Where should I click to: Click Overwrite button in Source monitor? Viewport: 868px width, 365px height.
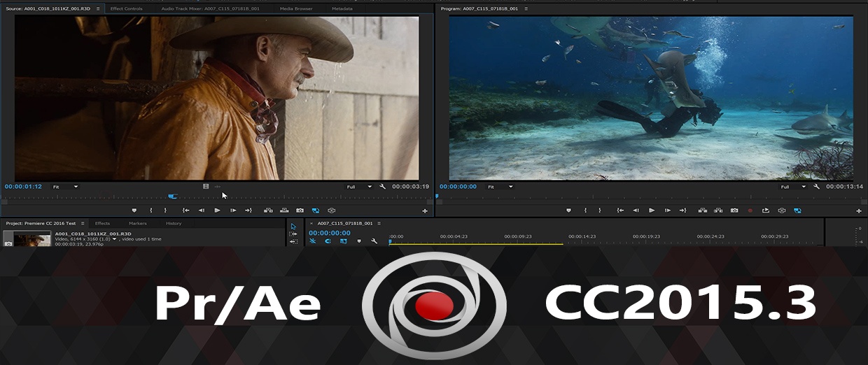click(x=284, y=210)
